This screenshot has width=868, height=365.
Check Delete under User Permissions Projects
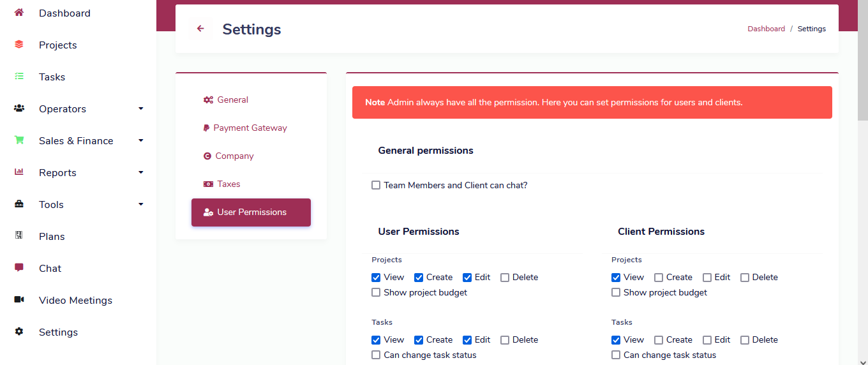(x=505, y=278)
